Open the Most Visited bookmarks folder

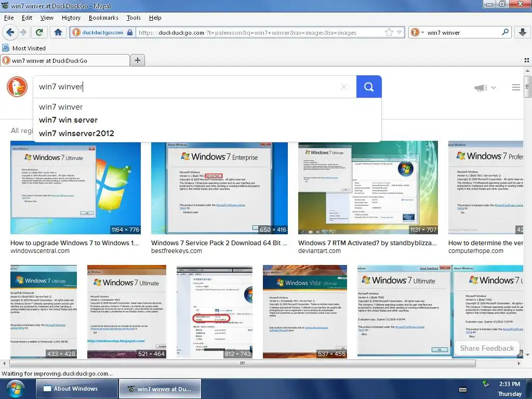point(24,48)
